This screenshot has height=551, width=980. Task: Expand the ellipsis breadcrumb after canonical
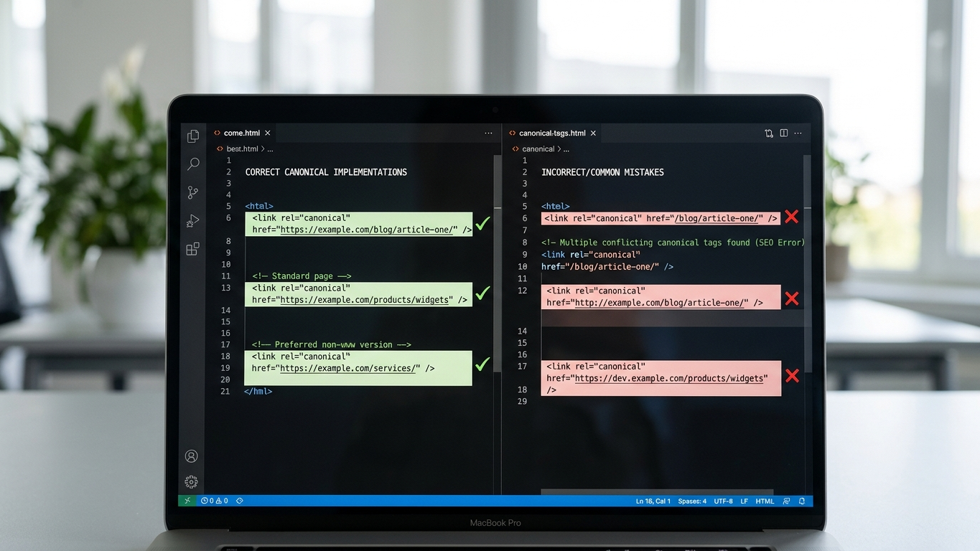tap(566, 149)
